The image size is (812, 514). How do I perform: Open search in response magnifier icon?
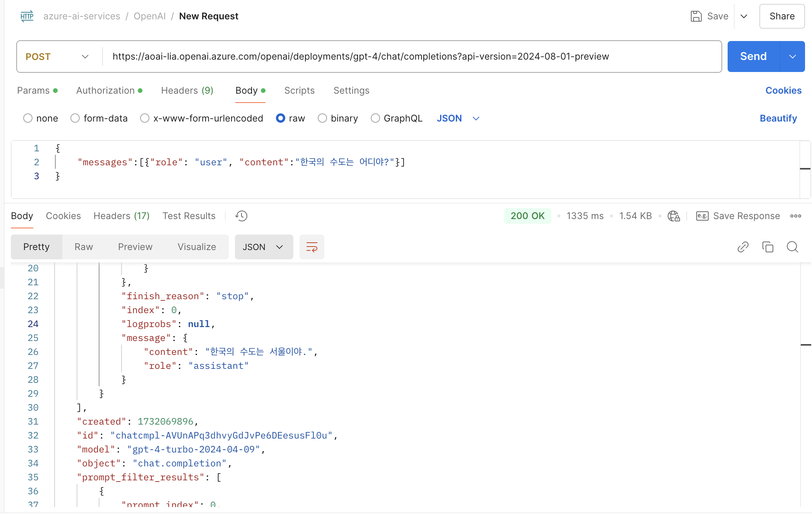tap(792, 247)
